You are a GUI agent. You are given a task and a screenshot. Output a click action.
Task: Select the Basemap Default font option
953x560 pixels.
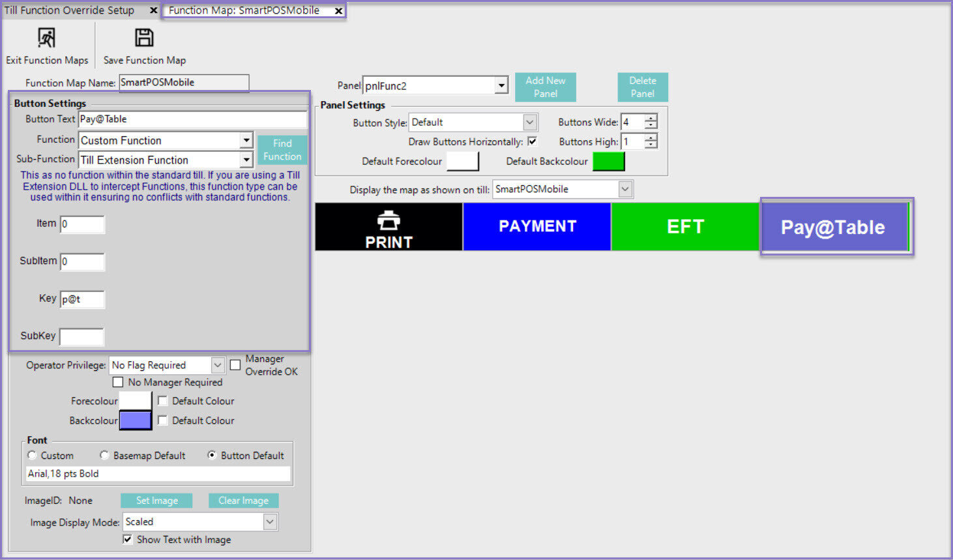(104, 455)
